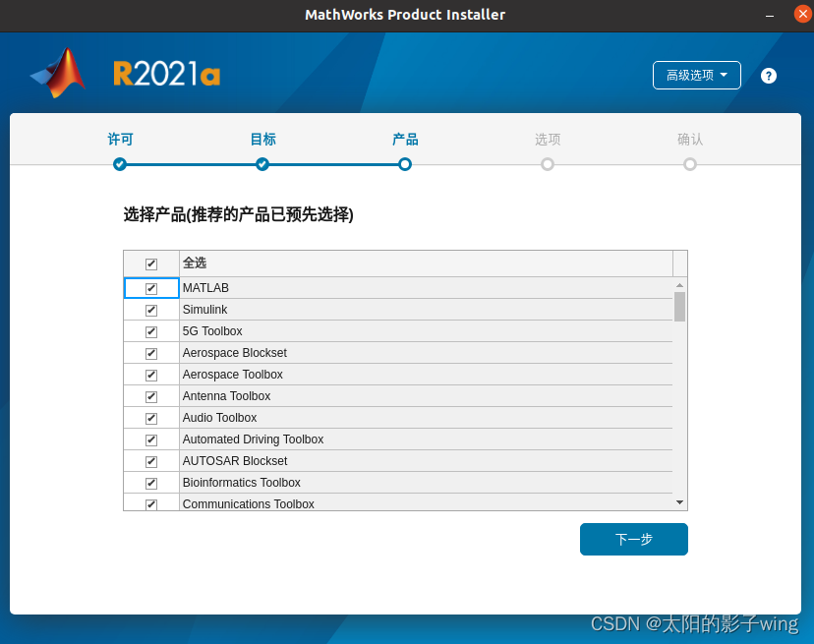
Task: Click the 产品 step circle indicator
Action: coord(405,164)
